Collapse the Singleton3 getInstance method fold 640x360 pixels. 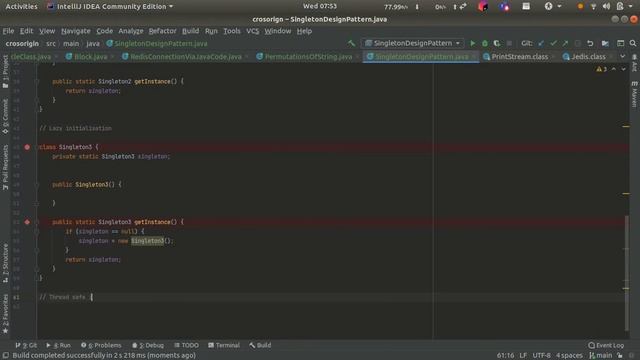[37, 222]
